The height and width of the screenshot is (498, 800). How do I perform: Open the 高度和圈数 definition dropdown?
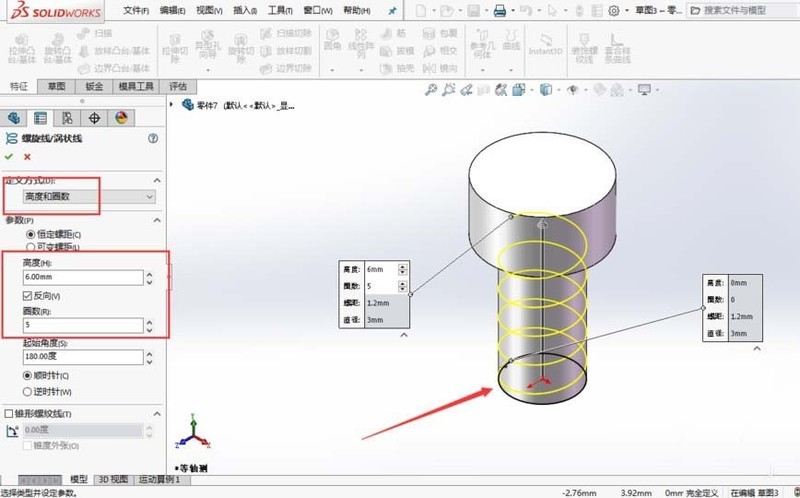click(89, 196)
